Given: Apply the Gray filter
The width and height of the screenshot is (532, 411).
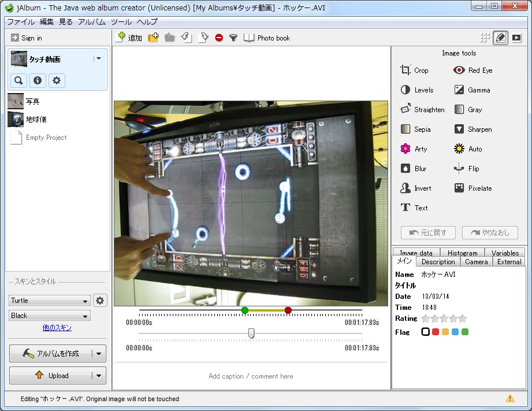Looking at the screenshot, I should click(468, 109).
